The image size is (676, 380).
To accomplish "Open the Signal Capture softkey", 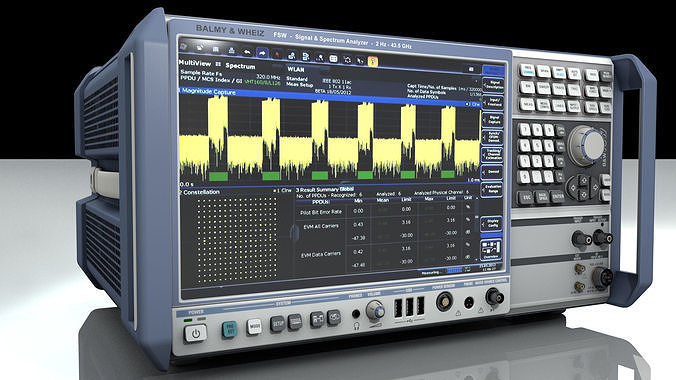I will (x=492, y=119).
